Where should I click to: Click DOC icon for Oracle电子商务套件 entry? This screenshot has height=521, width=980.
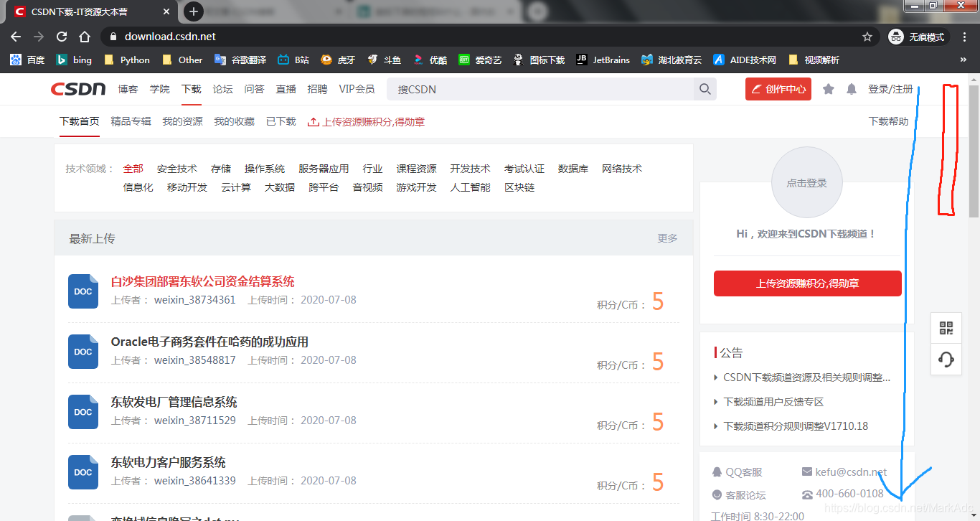83,352
